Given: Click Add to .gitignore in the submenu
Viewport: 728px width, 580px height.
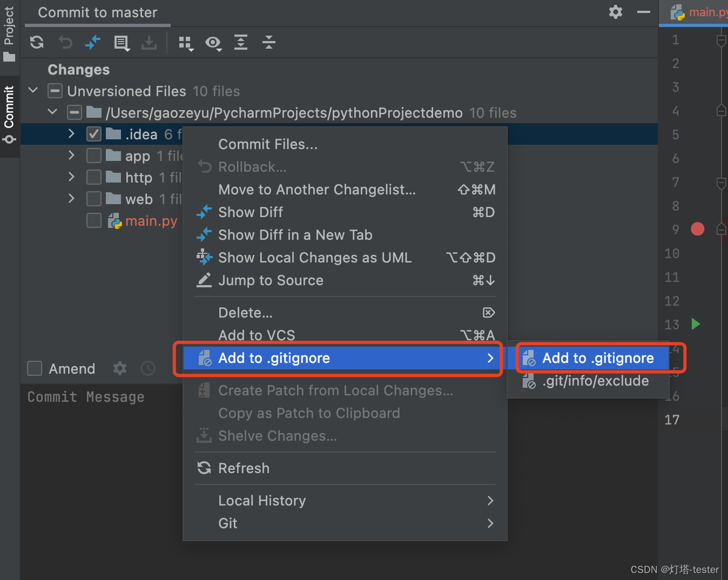Looking at the screenshot, I should click(588, 358).
